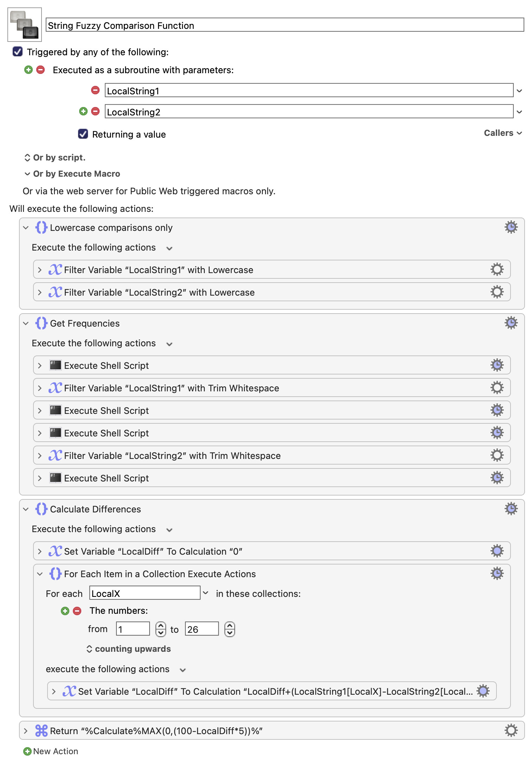
Task: Open gear menu for Get Frequencies group
Action: tap(511, 323)
